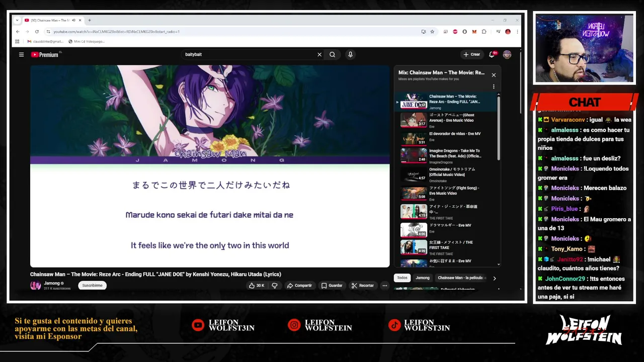Click the Guardar save button
This screenshot has height=362, width=644.
click(332, 286)
